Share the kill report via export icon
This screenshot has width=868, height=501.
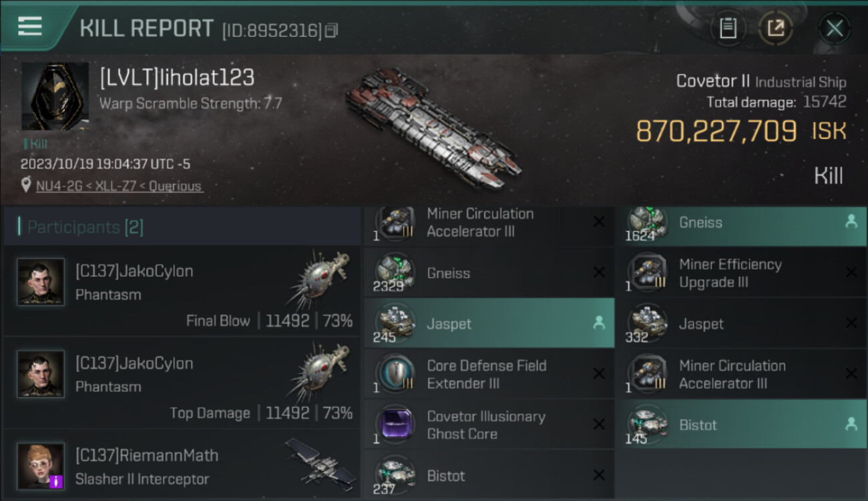(776, 29)
